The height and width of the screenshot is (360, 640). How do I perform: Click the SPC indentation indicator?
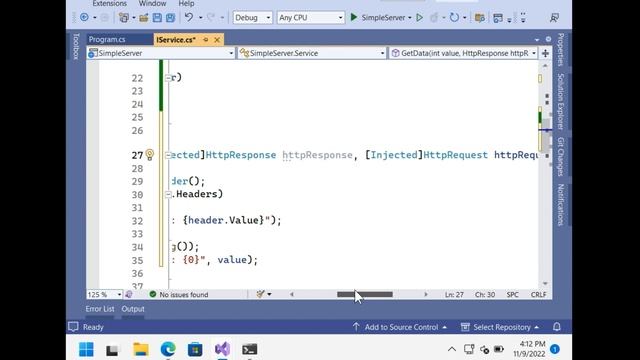(513, 294)
